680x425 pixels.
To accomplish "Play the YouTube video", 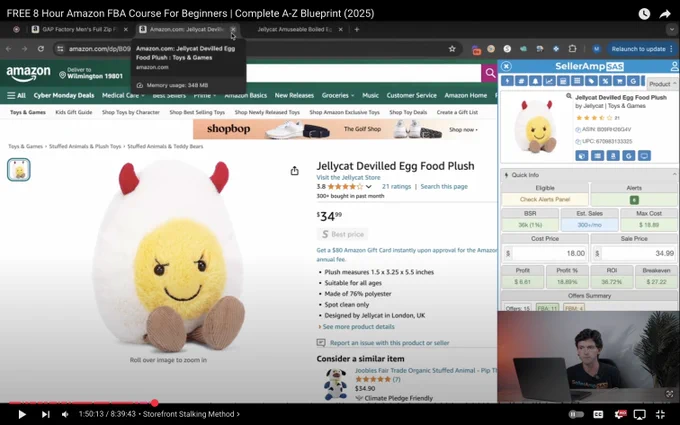I will tap(22, 414).
